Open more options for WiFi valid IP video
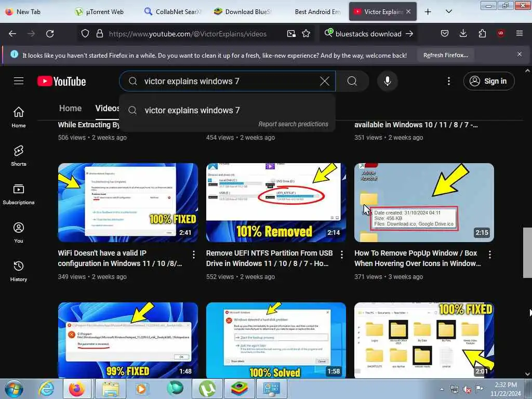 pos(193,255)
